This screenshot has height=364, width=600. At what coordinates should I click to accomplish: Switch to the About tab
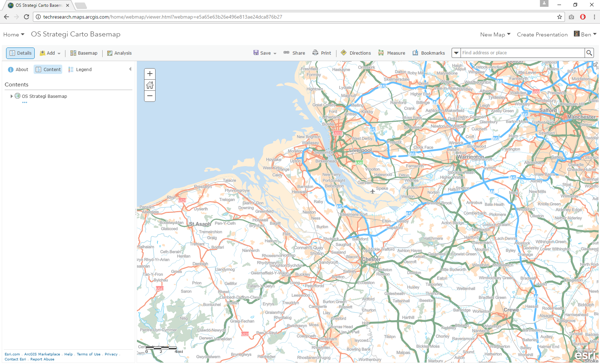click(x=18, y=69)
